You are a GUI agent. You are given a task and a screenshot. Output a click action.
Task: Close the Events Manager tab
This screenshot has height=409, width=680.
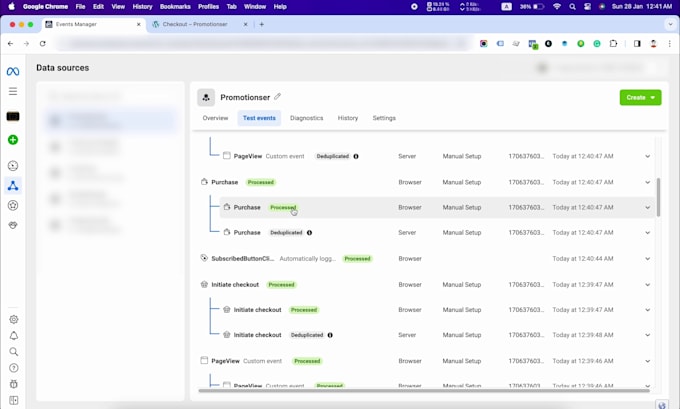pos(139,24)
